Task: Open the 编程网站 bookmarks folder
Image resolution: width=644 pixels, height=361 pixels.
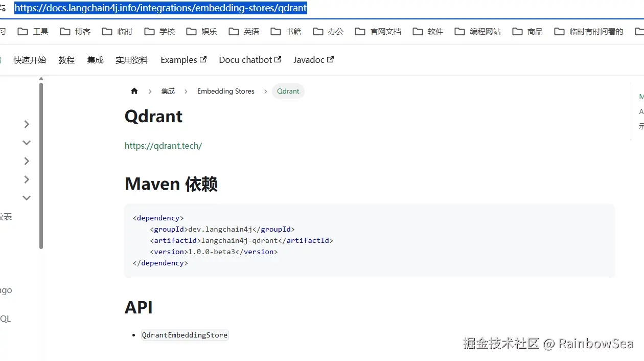Action: click(x=478, y=32)
